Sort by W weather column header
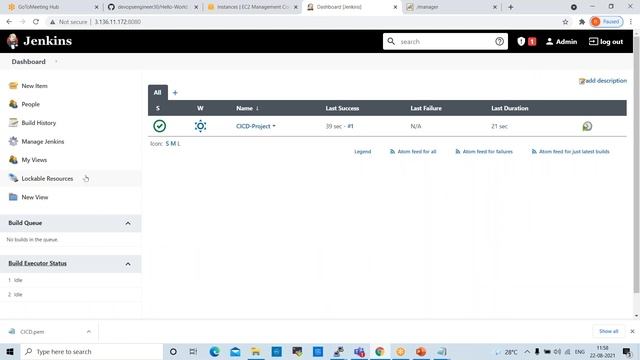Screen dimensions: 640x360 tap(200, 108)
